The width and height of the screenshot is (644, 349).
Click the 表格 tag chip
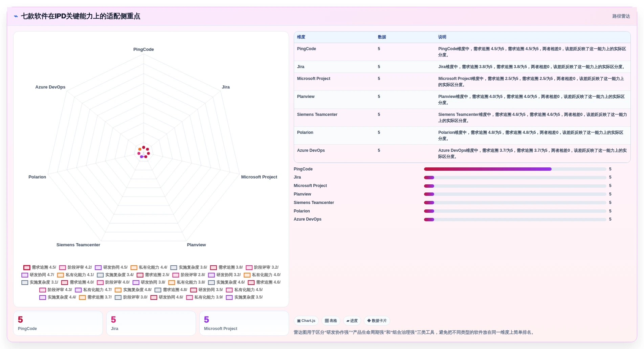click(331, 321)
